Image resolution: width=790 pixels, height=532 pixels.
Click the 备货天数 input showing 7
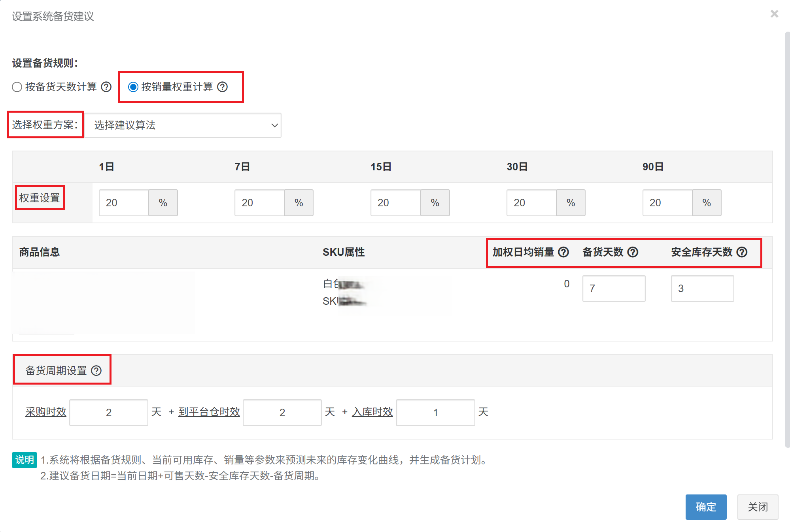pyautogui.click(x=613, y=289)
